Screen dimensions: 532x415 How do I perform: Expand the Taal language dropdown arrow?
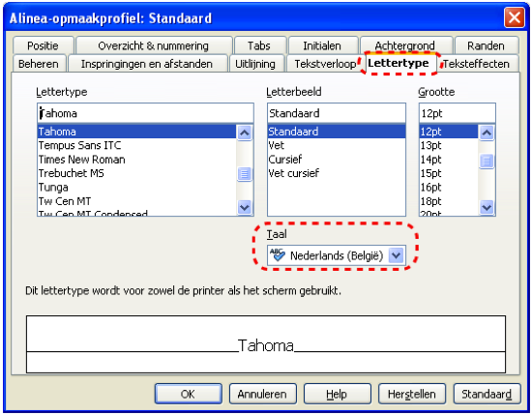click(x=396, y=255)
